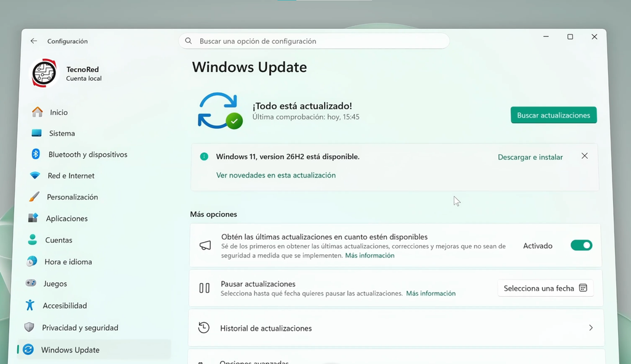Viewport: 631px width, 364px height.
Task: Open Accesibilidad section
Action: click(x=65, y=305)
